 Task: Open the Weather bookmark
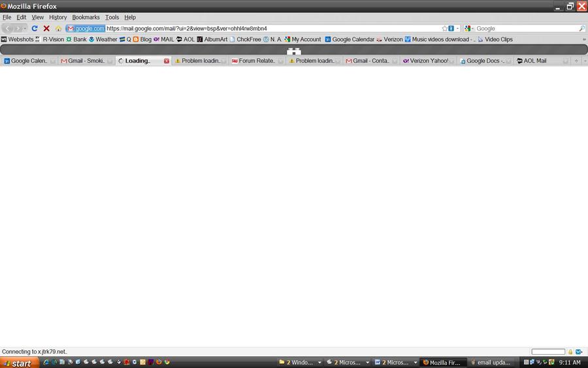click(x=103, y=39)
